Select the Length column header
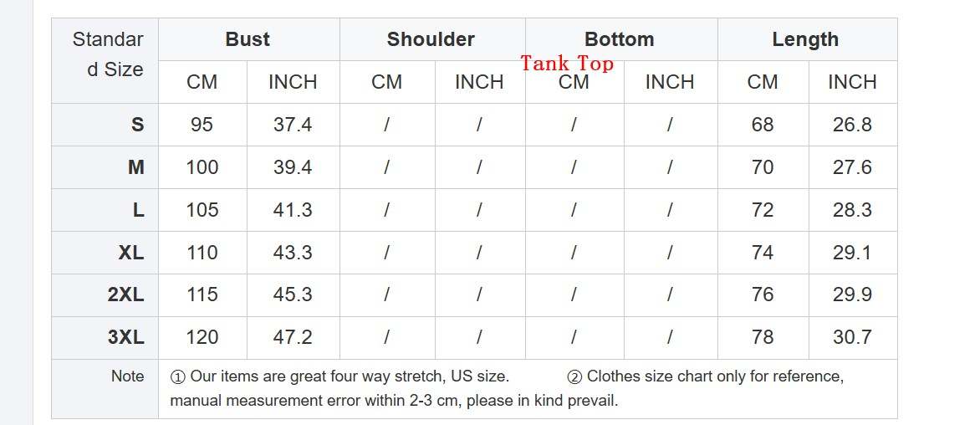The image size is (980, 425). [805, 39]
